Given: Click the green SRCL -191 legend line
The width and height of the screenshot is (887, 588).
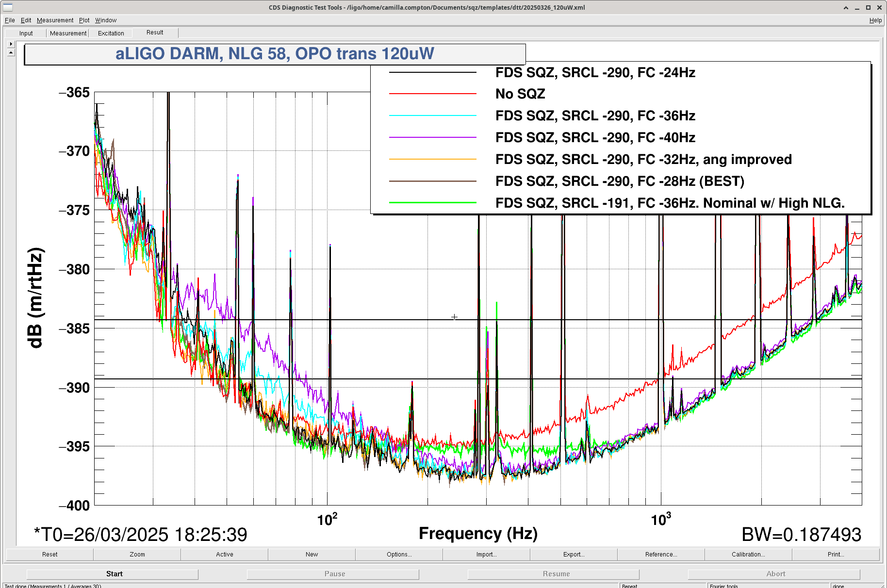Looking at the screenshot, I should point(432,203).
